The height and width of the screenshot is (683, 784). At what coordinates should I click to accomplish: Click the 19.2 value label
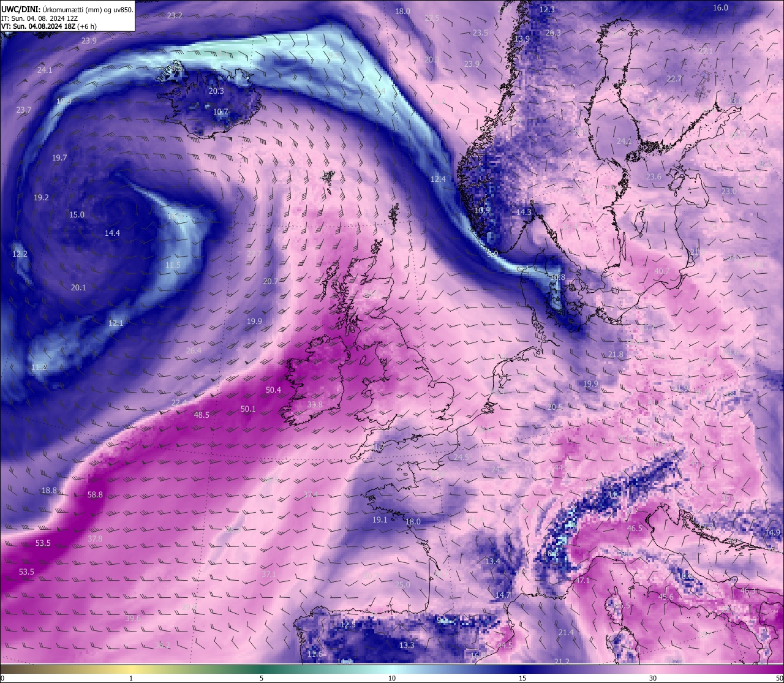pyautogui.click(x=41, y=197)
